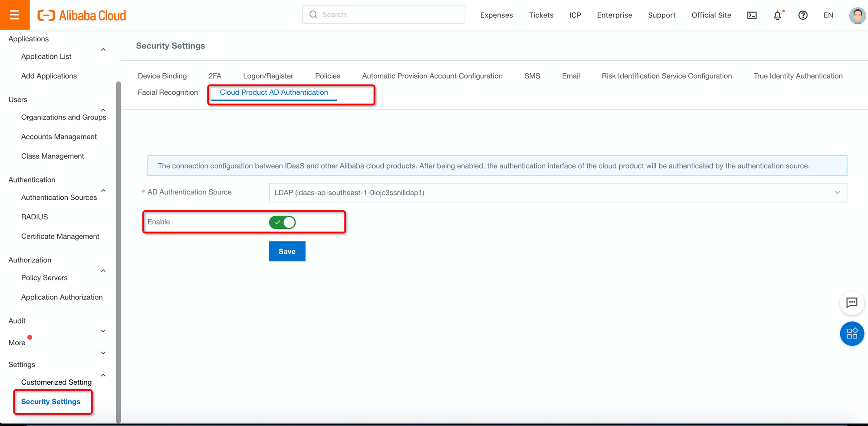This screenshot has height=426, width=868.
Task: Open the hamburger navigation menu
Action: [x=14, y=14]
